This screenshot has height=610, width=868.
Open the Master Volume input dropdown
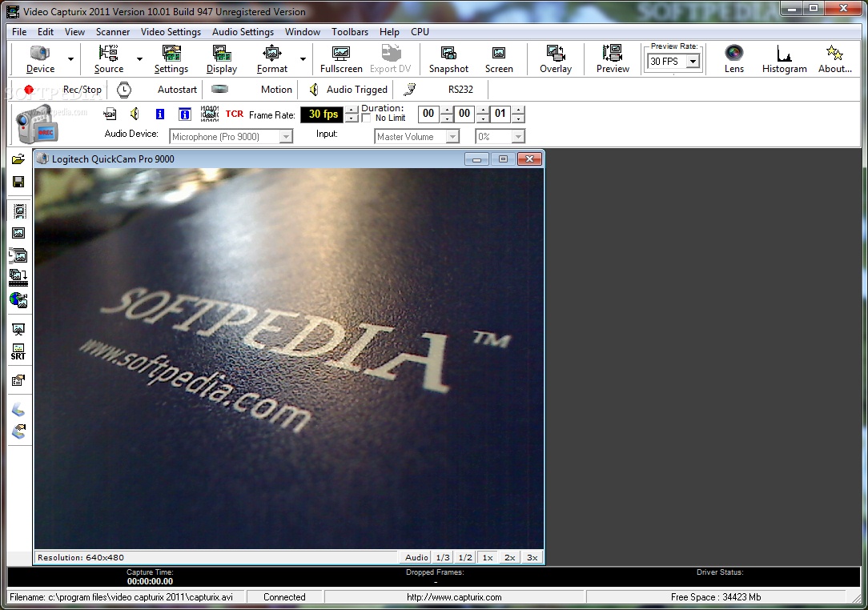pyautogui.click(x=452, y=136)
